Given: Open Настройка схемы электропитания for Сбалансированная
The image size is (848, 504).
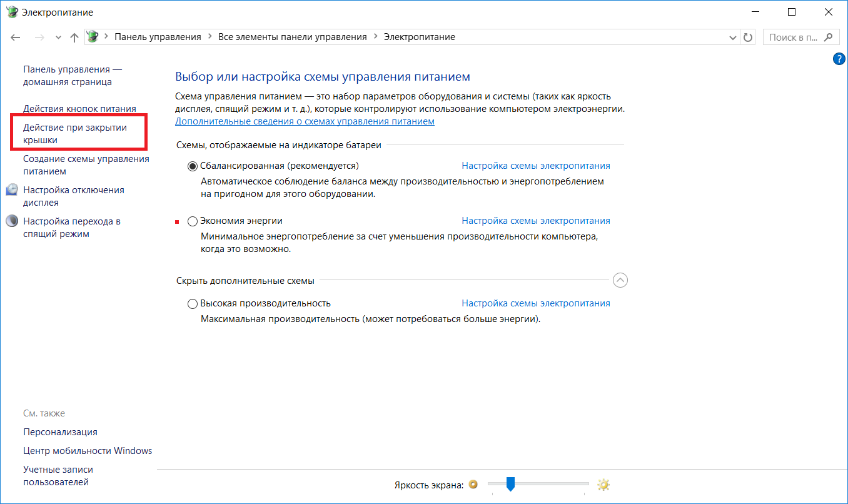Looking at the screenshot, I should pyautogui.click(x=536, y=166).
